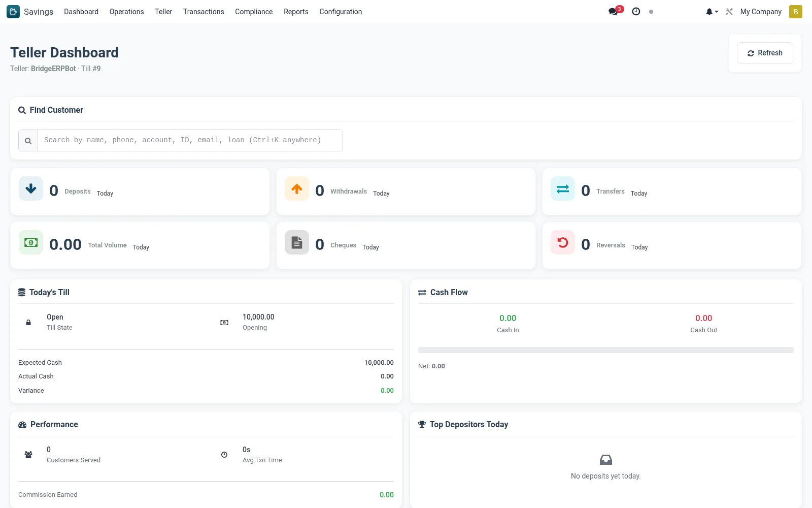Click the Net: 0.00 text
This screenshot has width=812, height=508.
[x=431, y=366]
